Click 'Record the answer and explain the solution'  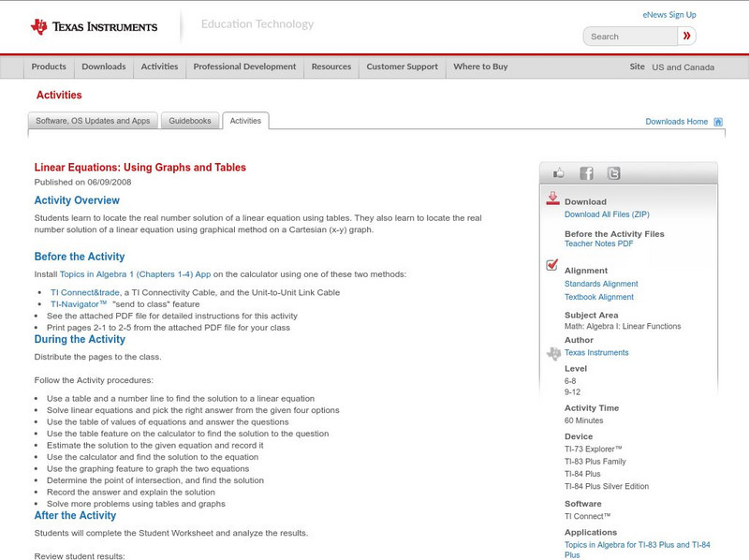point(131,493)
